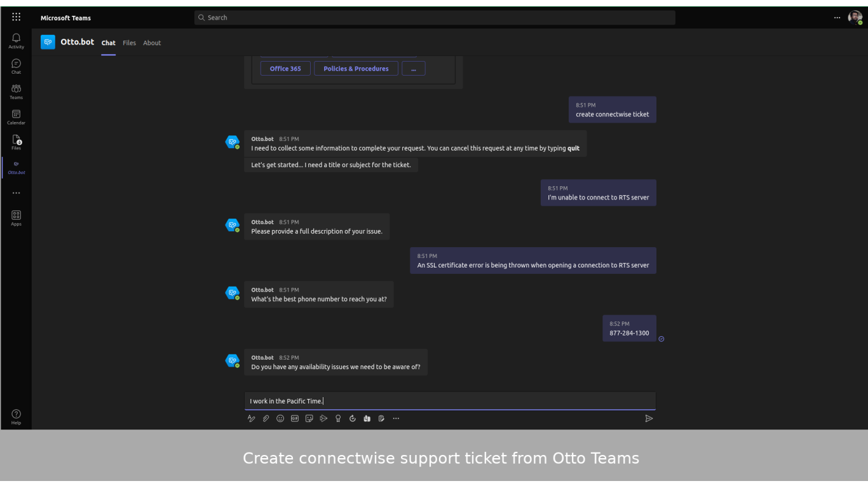Image resolution: width=868 pixels, height=488 pixels.
Task: Select Otto.bot app in left rail
Action: (x=16, y=167)
